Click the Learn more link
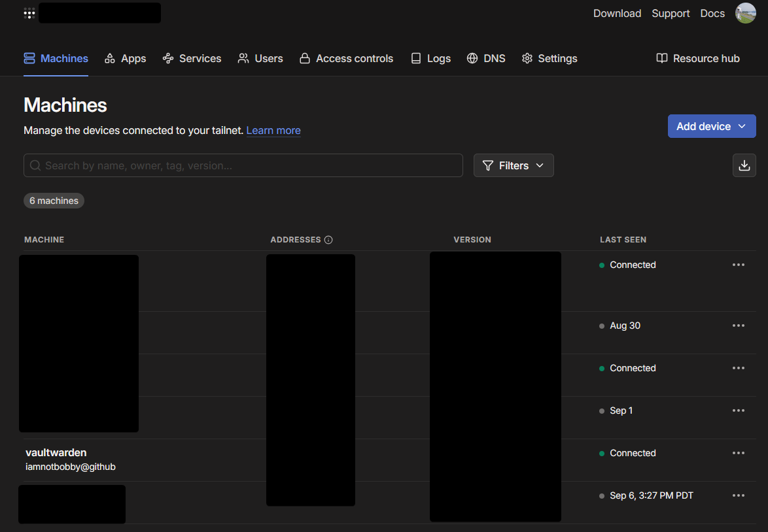768x532 pixels. pos(273,130)
